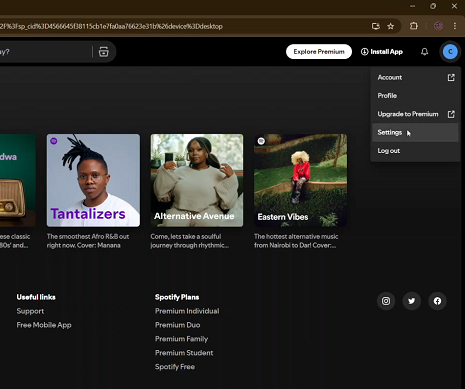Select Profile from the user menu
The height and width of the screenshot is (389, 465).
(x=415, y=96)
